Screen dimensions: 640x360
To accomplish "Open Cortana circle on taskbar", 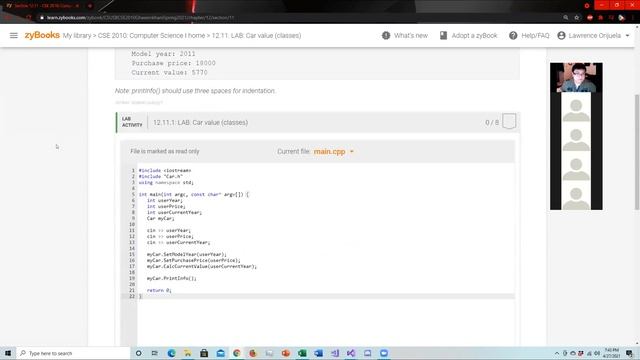I will click(138, 353).
